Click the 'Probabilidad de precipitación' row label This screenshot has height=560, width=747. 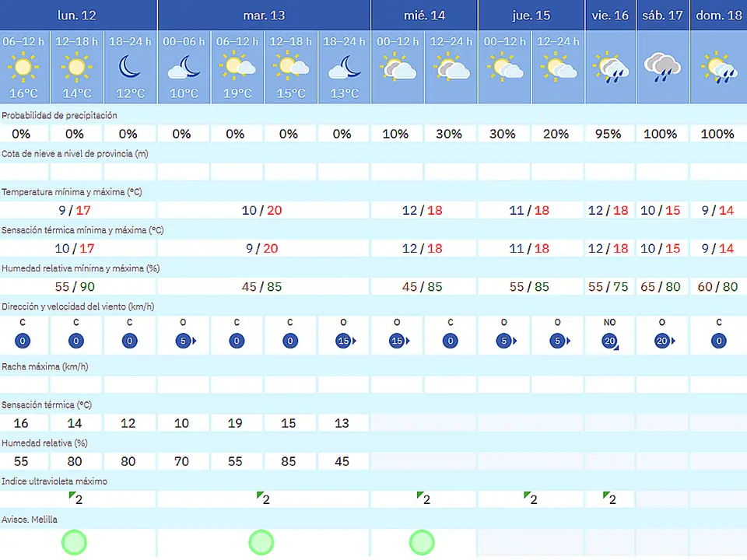pos(60,115)
